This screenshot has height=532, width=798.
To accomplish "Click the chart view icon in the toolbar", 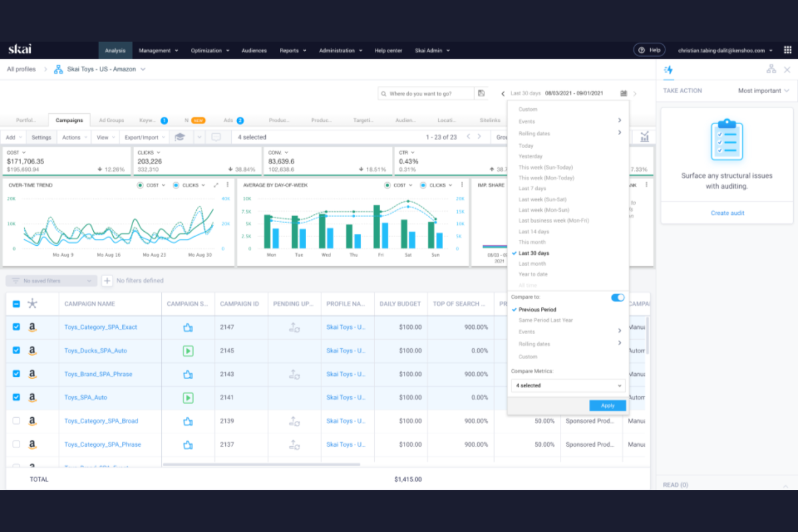I will (644, 137).
